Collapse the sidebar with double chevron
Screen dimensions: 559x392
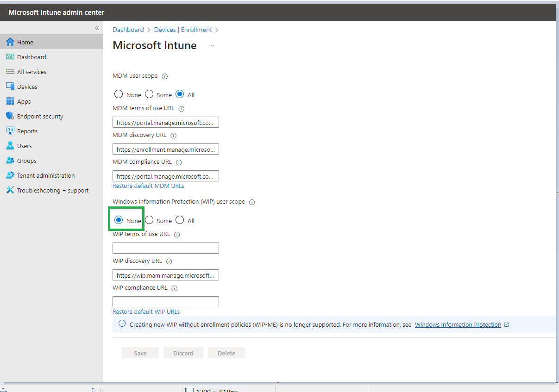click(x=97, y=28)
